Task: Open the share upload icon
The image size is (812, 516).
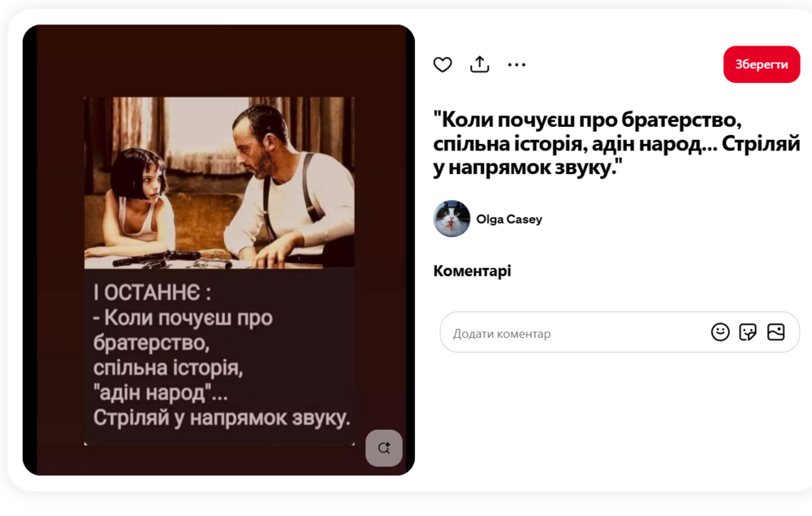Action: pyautogui.click(x=480, y=64)
